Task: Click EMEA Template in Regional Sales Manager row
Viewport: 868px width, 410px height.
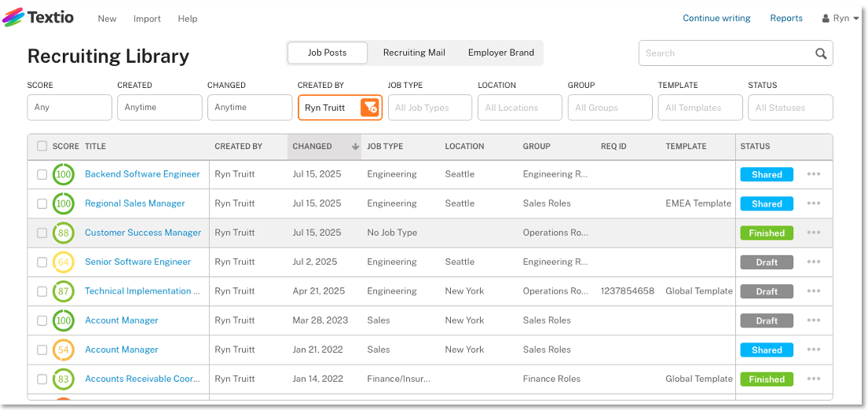Action: (698, 203)
